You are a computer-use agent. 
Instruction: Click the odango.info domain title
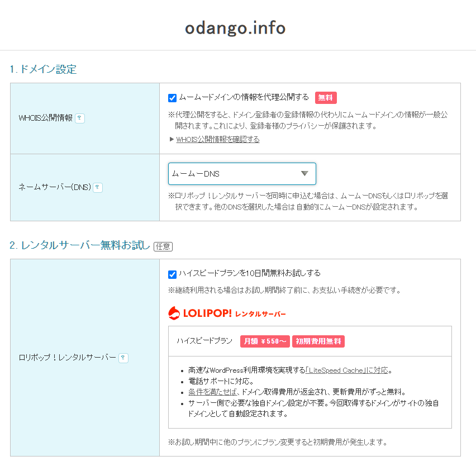click(235, 28)
